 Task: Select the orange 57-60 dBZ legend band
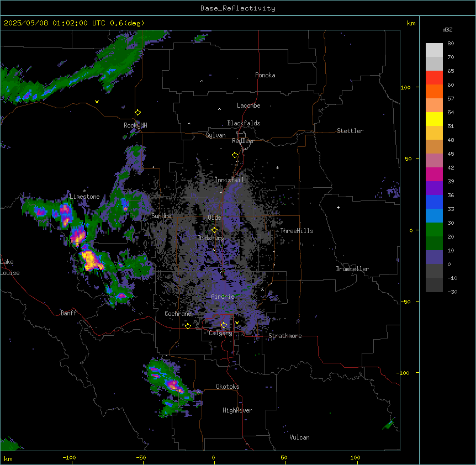(434, 91)
